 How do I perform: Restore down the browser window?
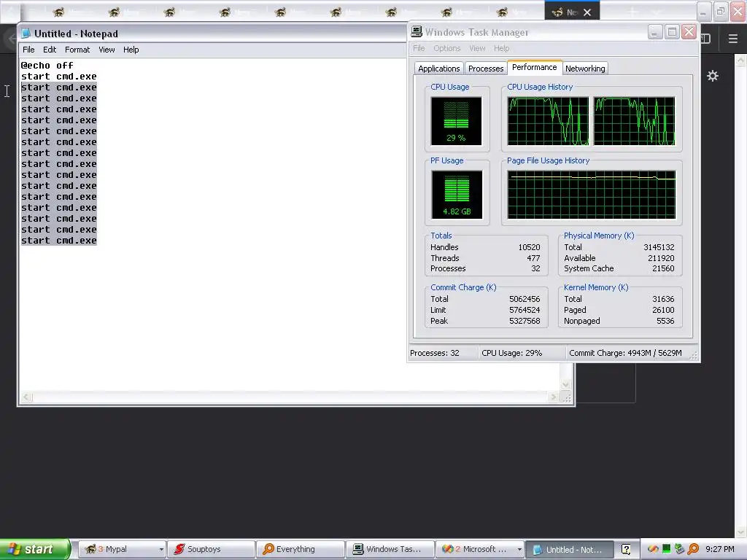pos(720,12)
